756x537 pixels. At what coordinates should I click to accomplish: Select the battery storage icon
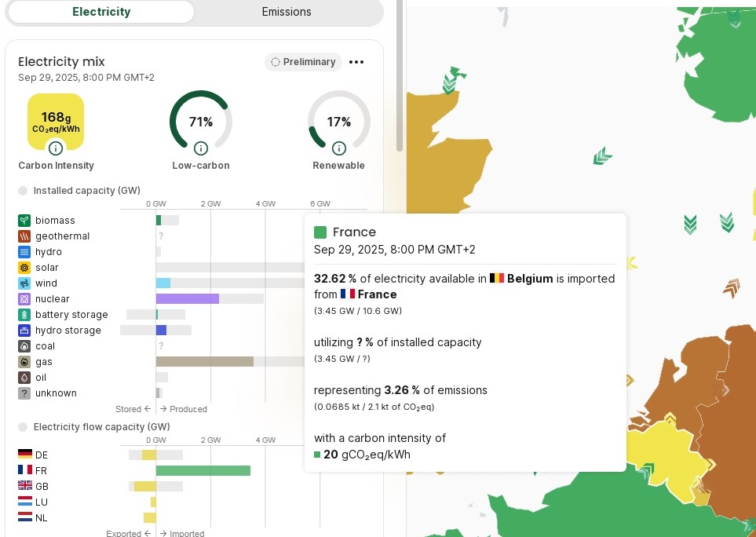click(24, 315)
